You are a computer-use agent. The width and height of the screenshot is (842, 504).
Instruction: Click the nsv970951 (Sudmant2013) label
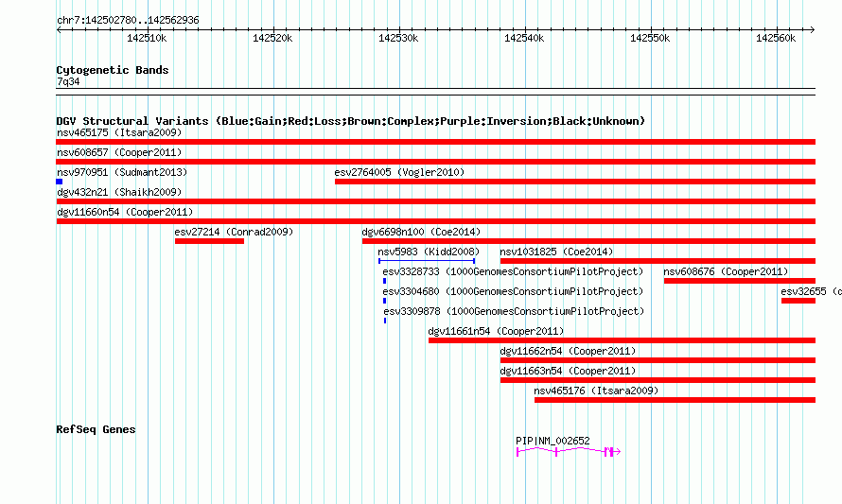pyautogui.click(x=122, y=172)
